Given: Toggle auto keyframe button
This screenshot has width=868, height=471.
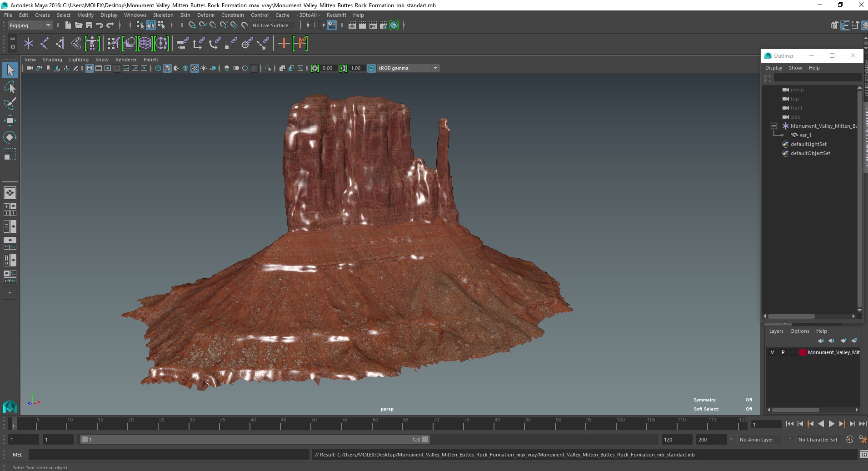Looking at the screenshot, I should 850,440.
